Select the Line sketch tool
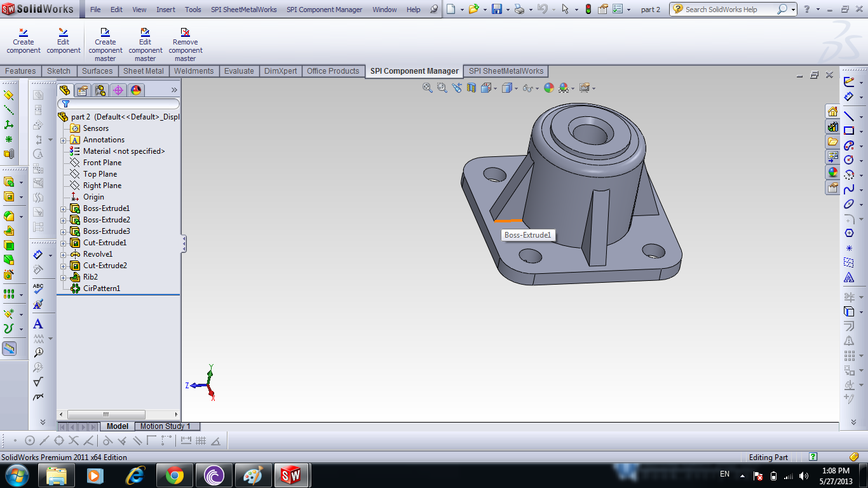This screenshot has width=868, height=488. (x=849, y=116)
